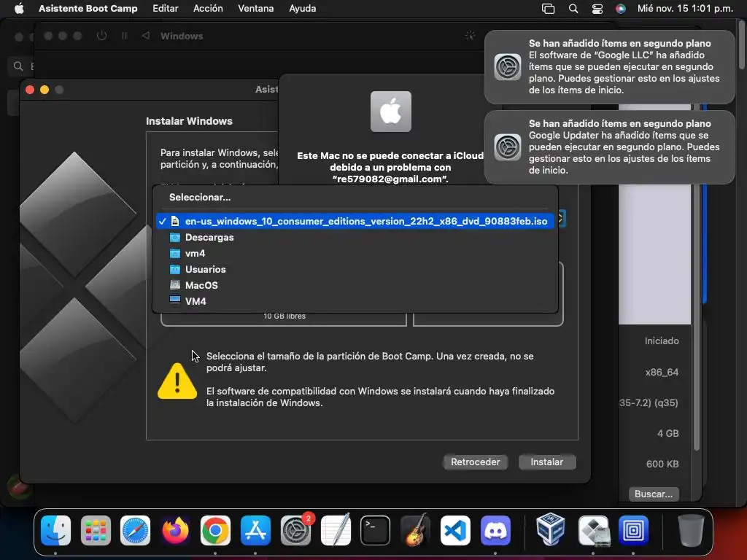
Task: Click the ISO image popup arrows
Action: click(561, 219)
